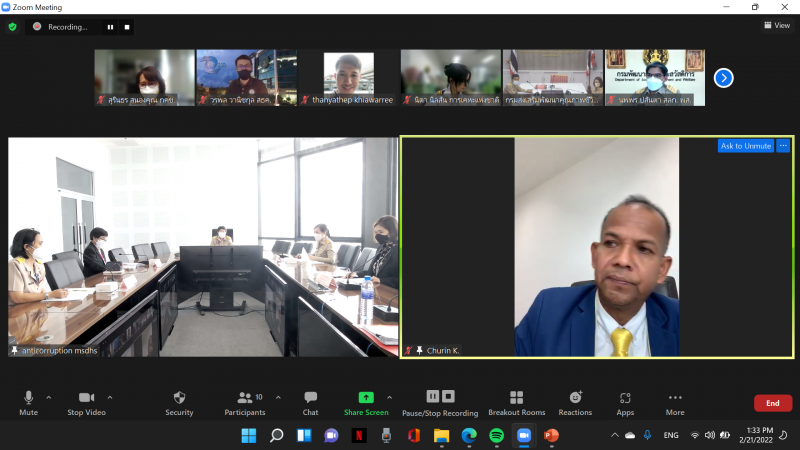Mute the microphone in Zoom toolbar
The height and width of the screenshot is (450, 800).
[x=29, y=403]
